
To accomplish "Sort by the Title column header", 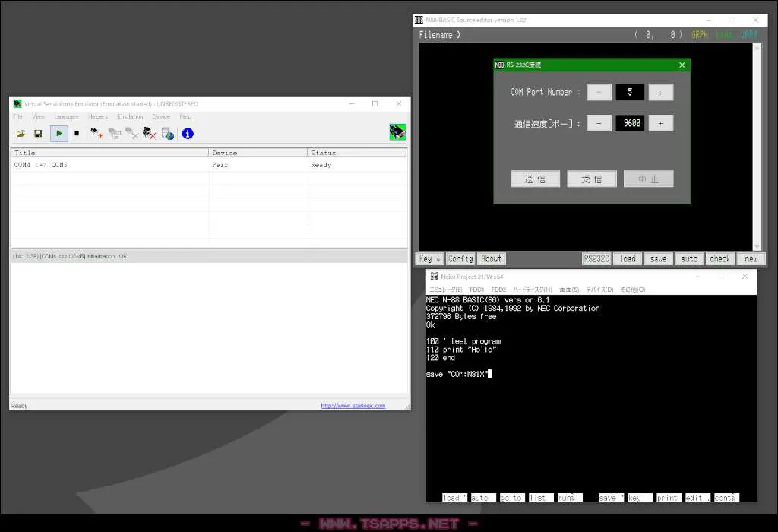I will click(x=109, y=153).
